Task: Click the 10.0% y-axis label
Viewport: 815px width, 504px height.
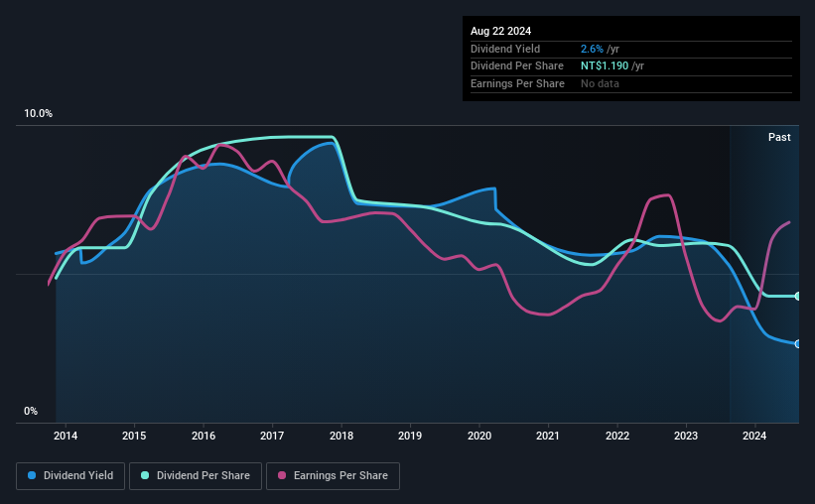Action: pyautogui.click(x=38, y=114)
